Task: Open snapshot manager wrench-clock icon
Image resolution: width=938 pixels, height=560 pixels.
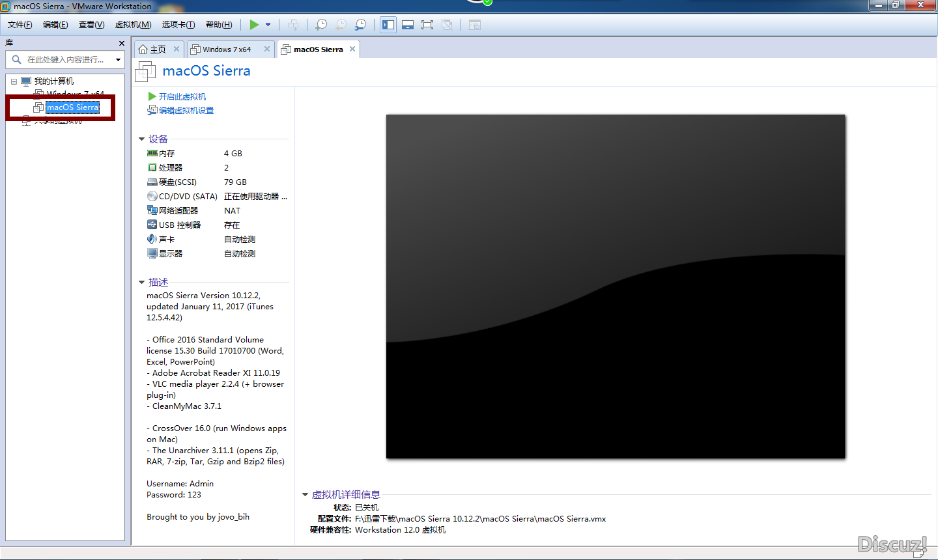Action: click(x=360, y=25)
